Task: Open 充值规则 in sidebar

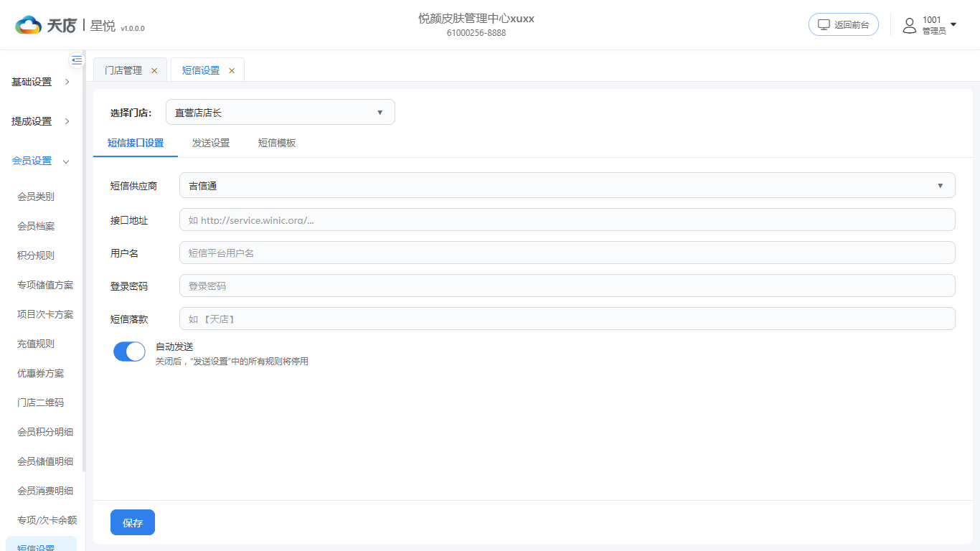Action: tap(36, 344)
